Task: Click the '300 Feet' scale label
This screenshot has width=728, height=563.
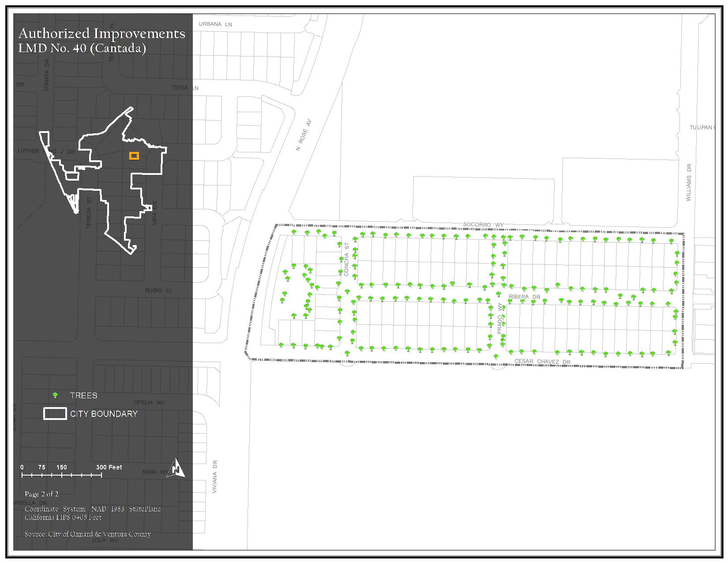Action: (x=109, y=467)
